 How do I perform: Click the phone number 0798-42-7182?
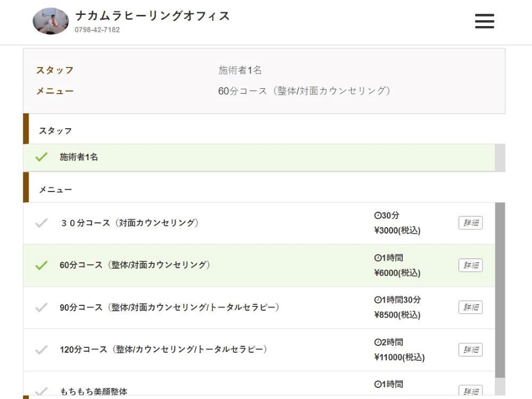[97, 30]
